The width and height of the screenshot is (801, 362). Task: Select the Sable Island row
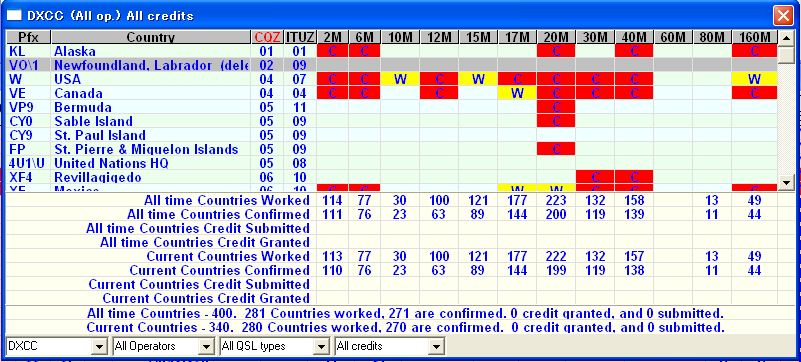click(x=392, y=122)
